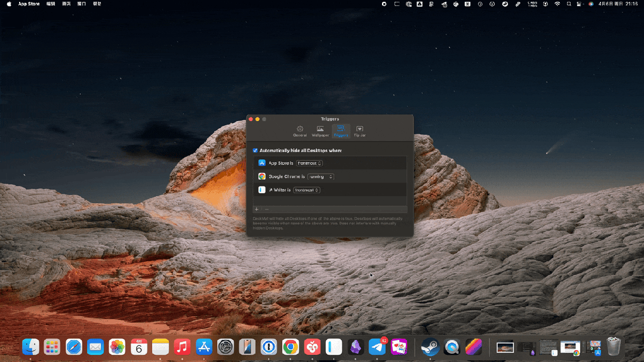Click the date and time in menu bar
This screenshot has width=644, height=362.
[618, 4]
